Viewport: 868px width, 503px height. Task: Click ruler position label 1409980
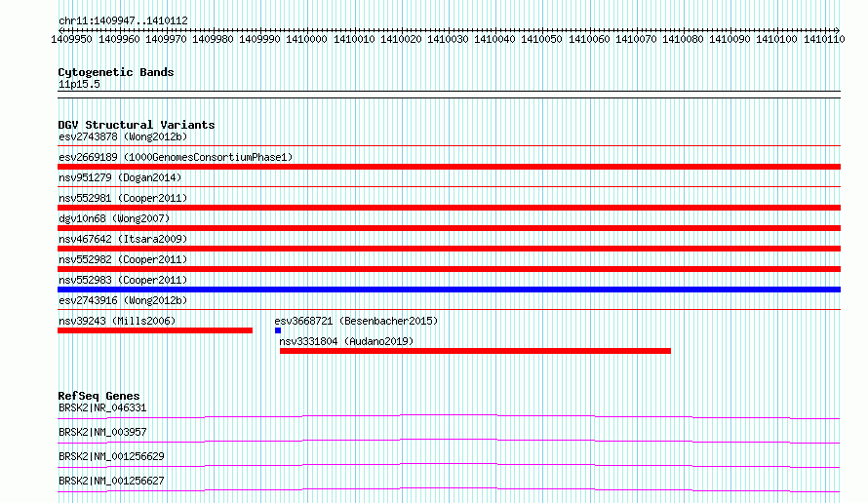[213, 39]
